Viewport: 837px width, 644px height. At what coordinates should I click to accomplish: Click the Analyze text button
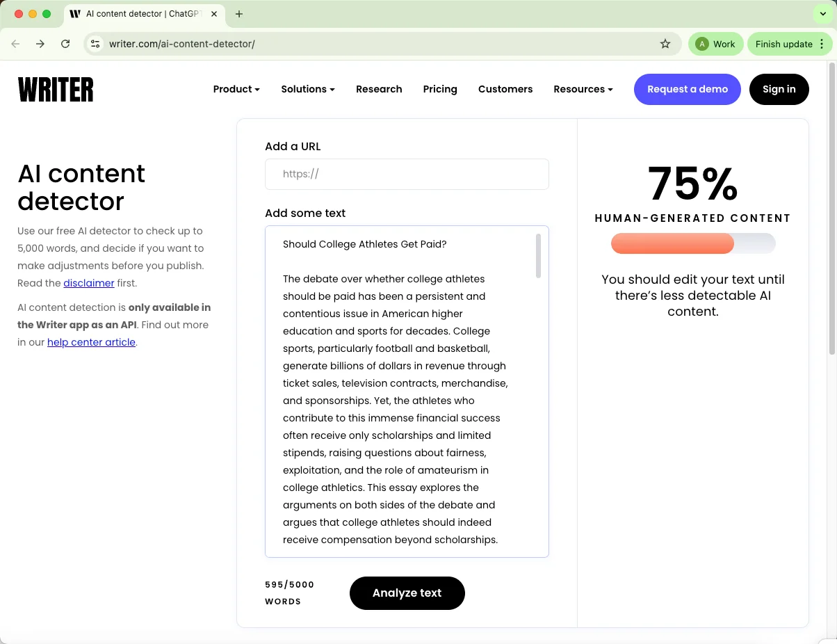(407, 593)
